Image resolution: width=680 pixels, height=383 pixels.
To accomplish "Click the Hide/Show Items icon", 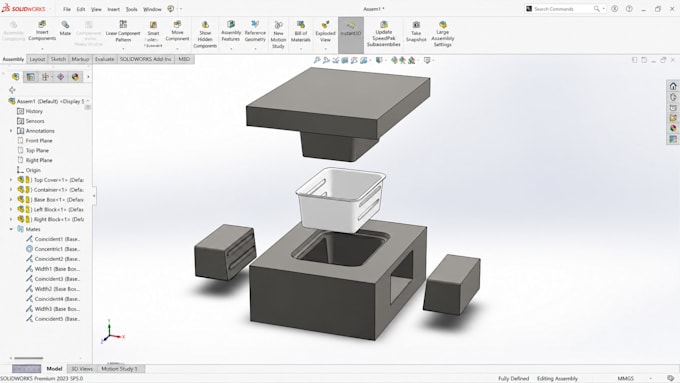I will point(394,60).
